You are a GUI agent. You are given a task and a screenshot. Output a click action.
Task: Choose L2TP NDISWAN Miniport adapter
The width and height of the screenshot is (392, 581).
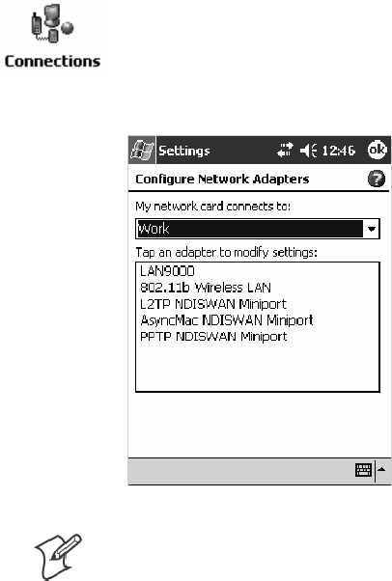[212, 304]
